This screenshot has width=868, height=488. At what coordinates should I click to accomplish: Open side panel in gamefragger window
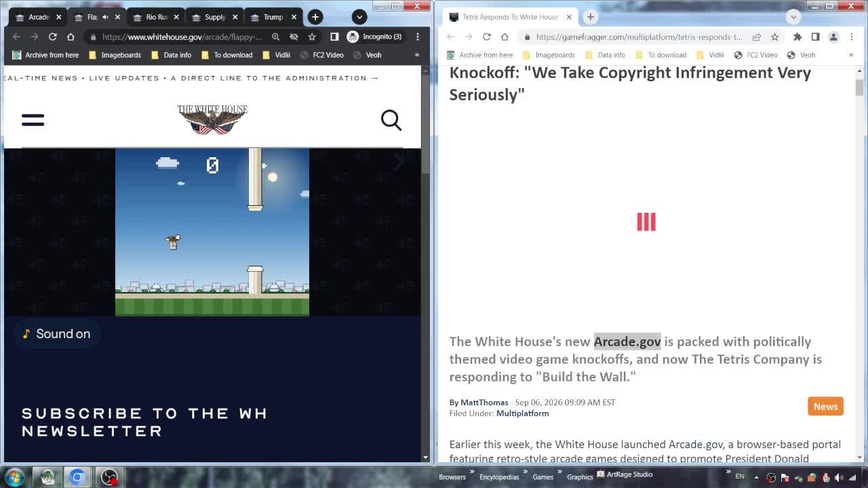[x=815, y=37]
